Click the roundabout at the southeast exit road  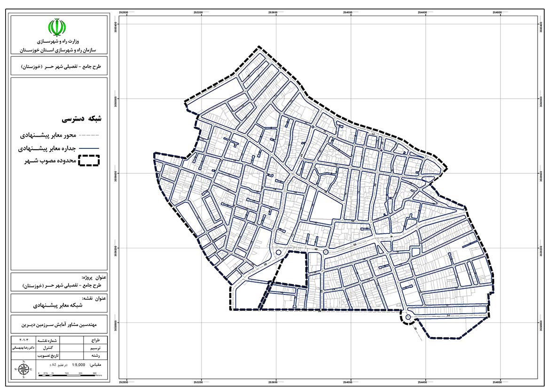408,317
